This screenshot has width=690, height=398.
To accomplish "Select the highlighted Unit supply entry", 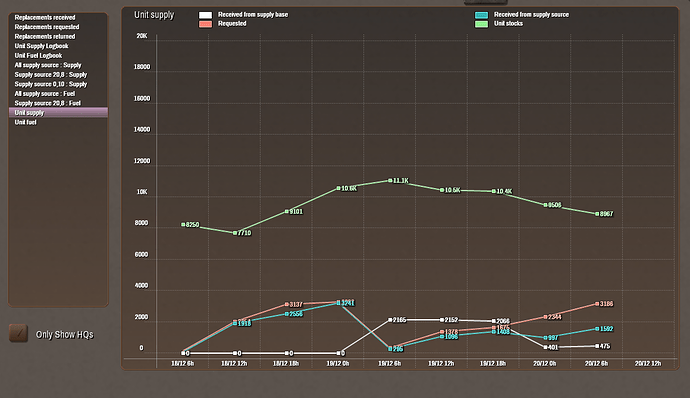I will point(58,113).
